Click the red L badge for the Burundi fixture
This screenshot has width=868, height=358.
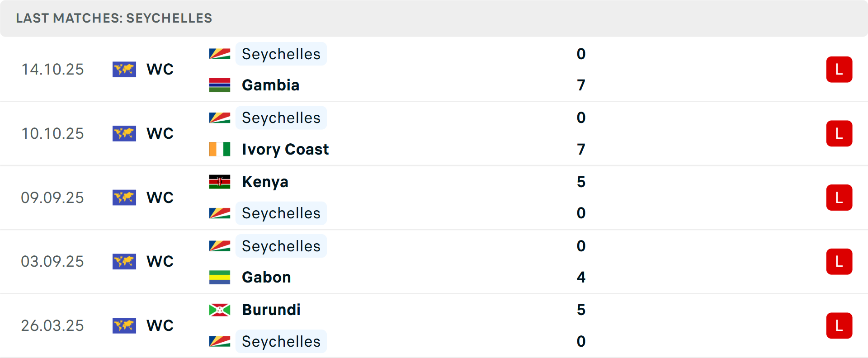point(839,325)
